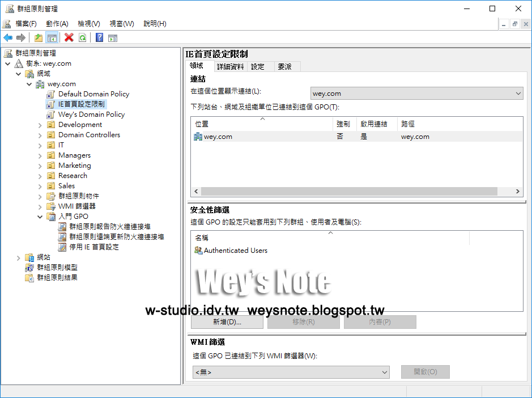Click the Authenticated Users group icon
This screenshot has height=398, width=532.
click(198, 250)
